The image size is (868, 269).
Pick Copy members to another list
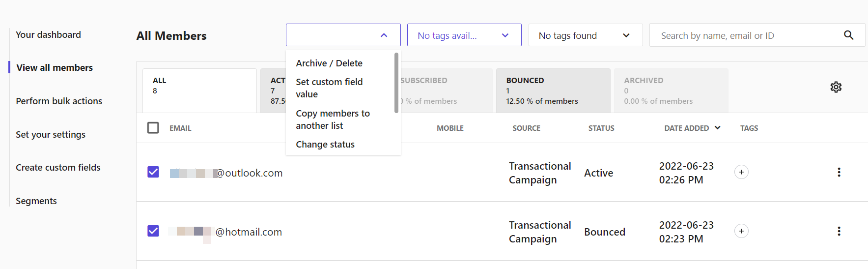333,120
